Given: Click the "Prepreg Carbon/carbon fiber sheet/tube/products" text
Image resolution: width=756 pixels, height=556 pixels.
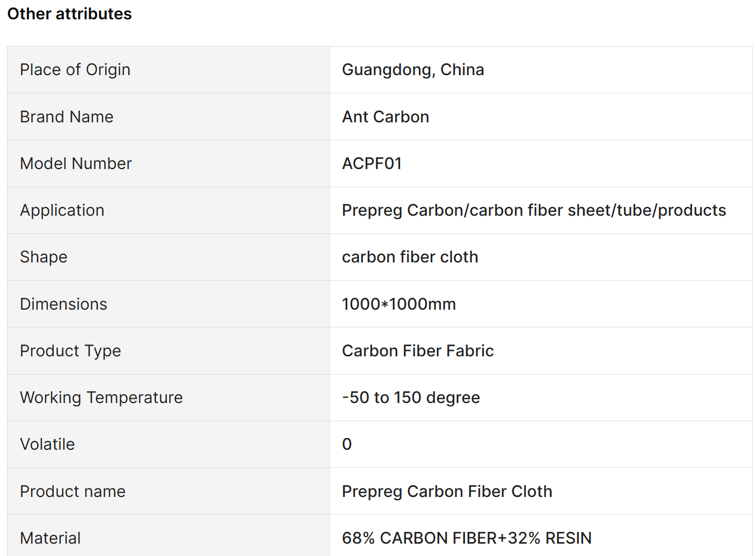Looking at the screenshot, I should click(534, 210).
